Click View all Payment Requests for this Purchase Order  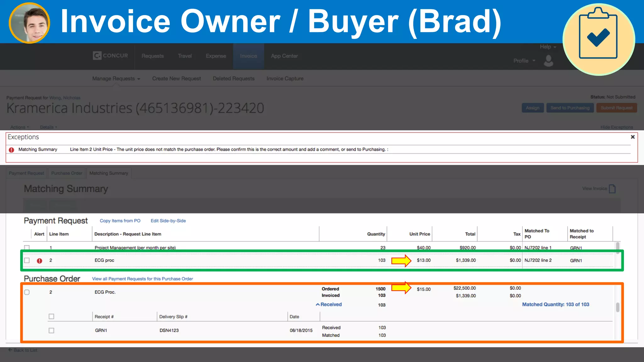tap(142, 279)
